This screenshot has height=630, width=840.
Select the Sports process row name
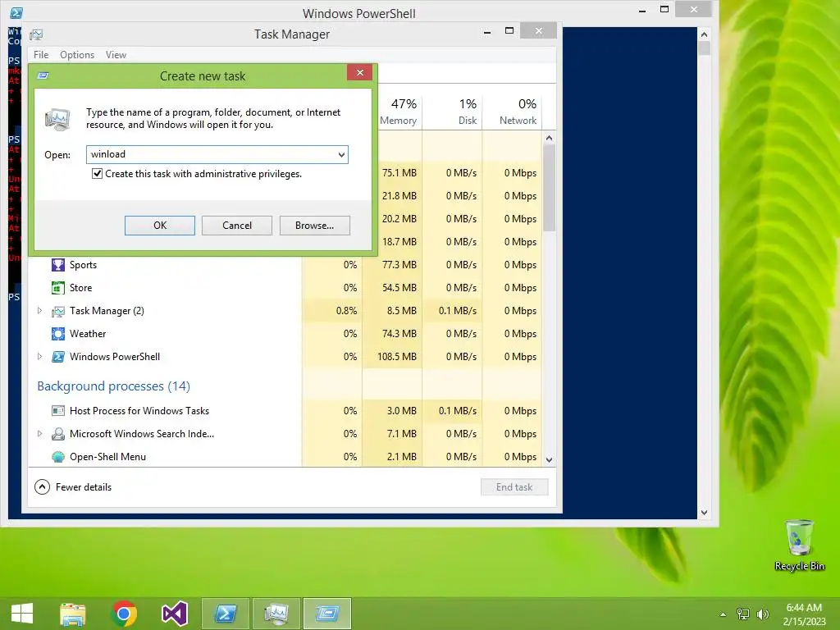(x=83, y=265)
